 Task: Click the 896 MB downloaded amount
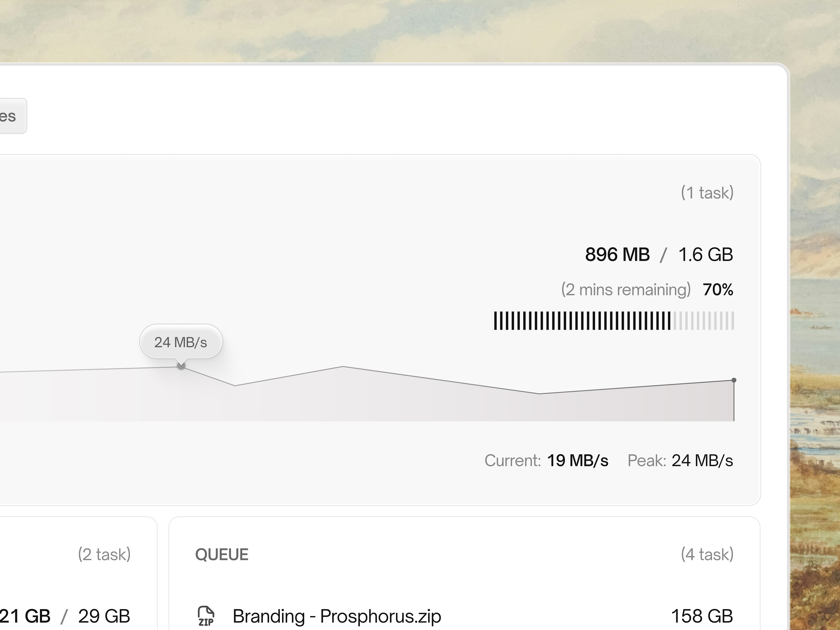click(x=617, y=254)
